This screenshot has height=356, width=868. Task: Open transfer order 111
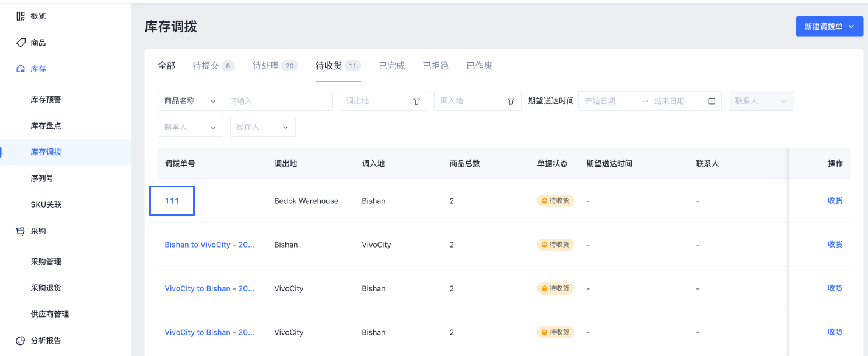coord(172,201)
